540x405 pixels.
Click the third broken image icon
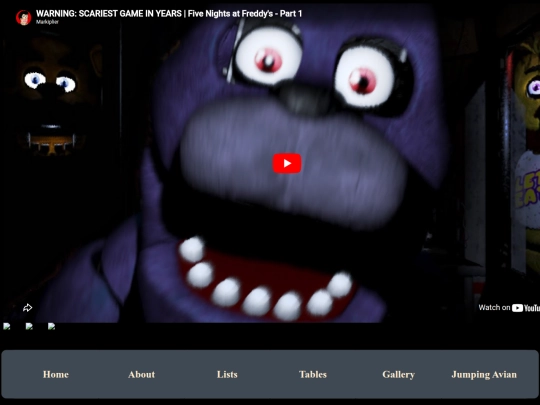point(52,326)
